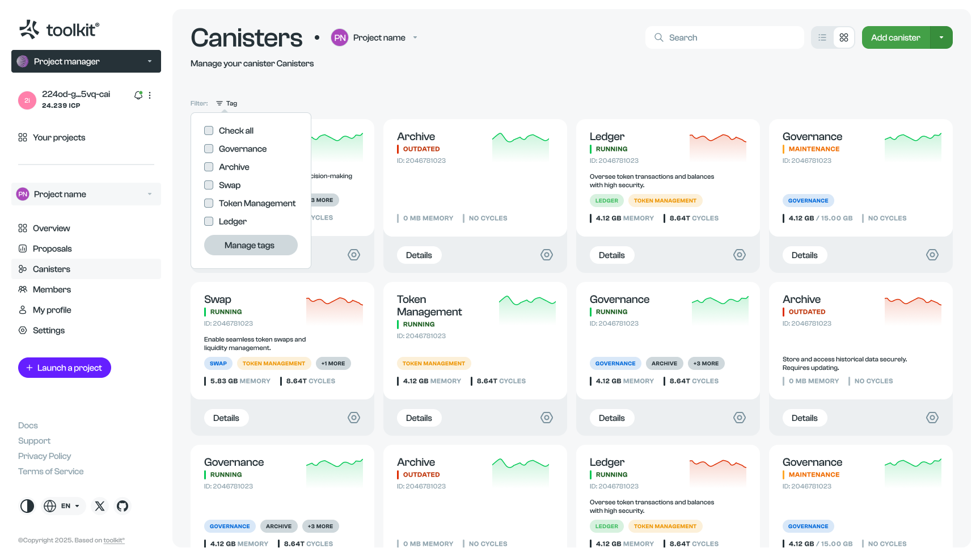Expand the Project manager dropdown

click(x=86, y=61)
